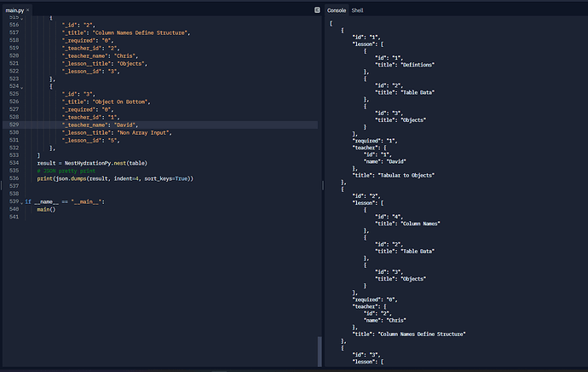This screenshot has height=372, width=588.
Task: Click line number 534 in the gutter
Action: tap(14, 163)
